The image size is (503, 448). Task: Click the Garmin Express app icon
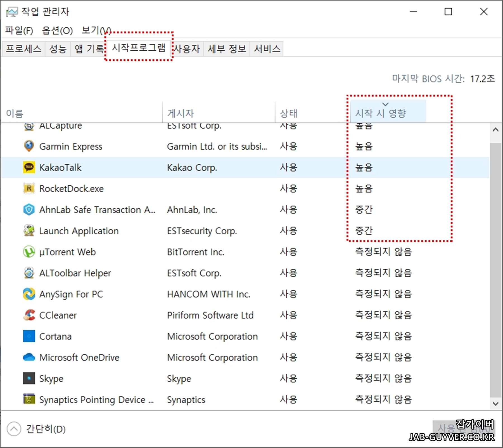pyautogui.click(x=29, y=146)
